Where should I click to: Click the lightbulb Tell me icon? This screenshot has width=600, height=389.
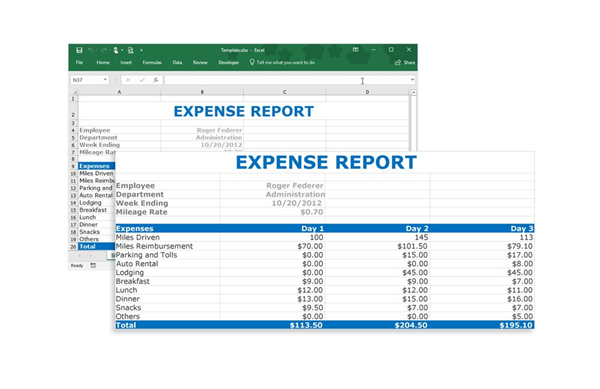pos(252,62)
